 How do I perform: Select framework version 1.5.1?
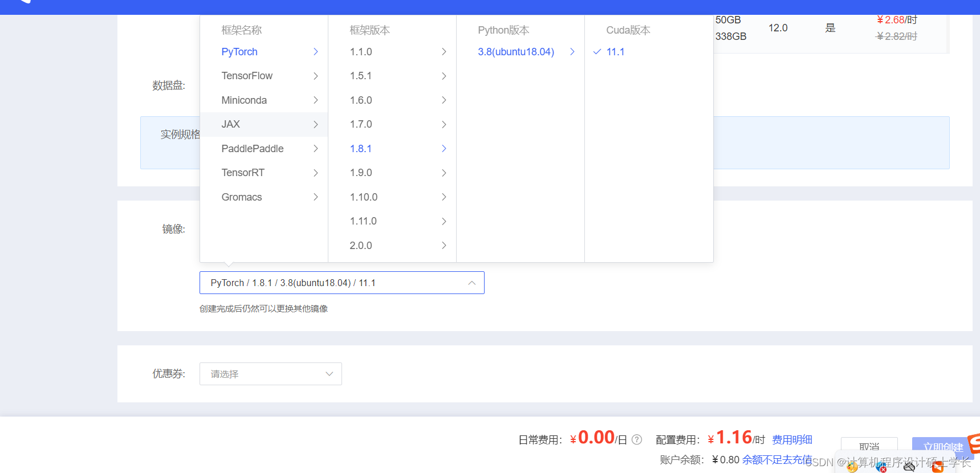click(392, 76)
